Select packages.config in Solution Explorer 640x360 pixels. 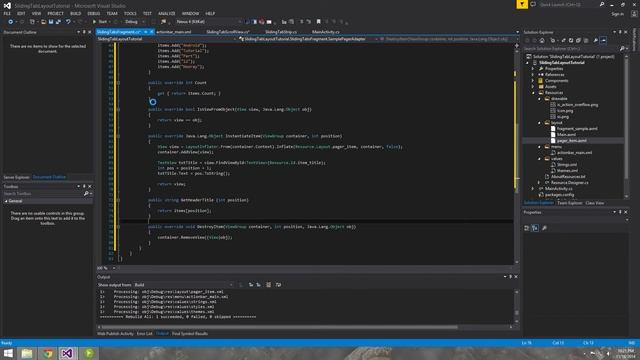560,195
